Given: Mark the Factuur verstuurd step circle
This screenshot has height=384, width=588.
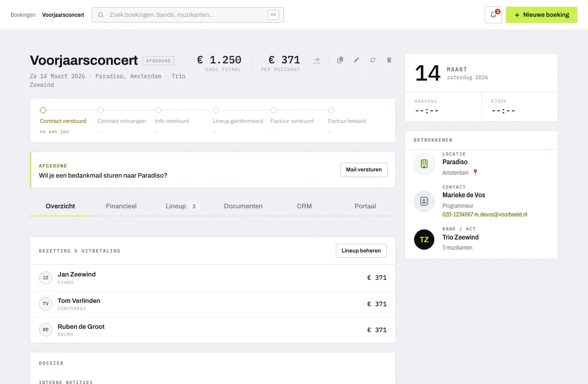Looking at the screenshot, I should click(x=274, y=110).
